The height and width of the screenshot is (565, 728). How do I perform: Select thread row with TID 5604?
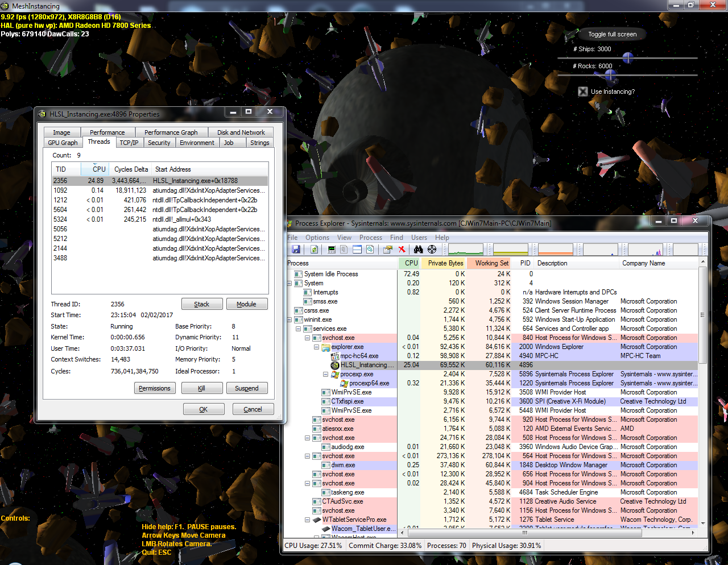click(160, 210)
